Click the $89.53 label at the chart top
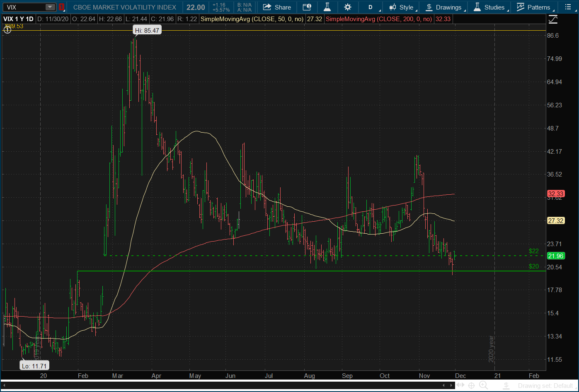The image size is (579, 392). click(x=14, y=26)
